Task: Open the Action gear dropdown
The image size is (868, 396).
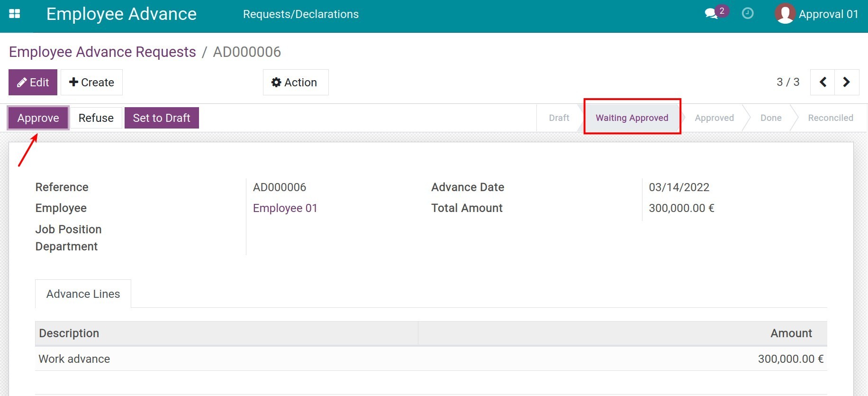Action: 295,83
